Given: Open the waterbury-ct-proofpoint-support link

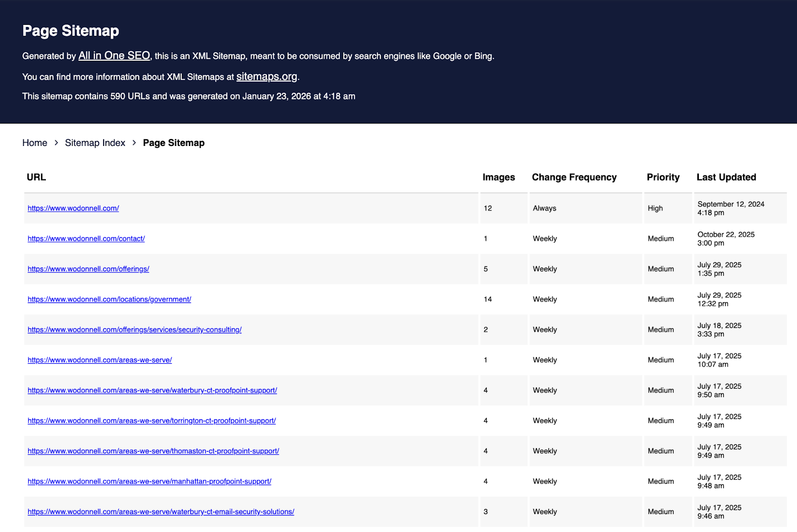Looking at the screenshot, I should [x=152, y=391].
